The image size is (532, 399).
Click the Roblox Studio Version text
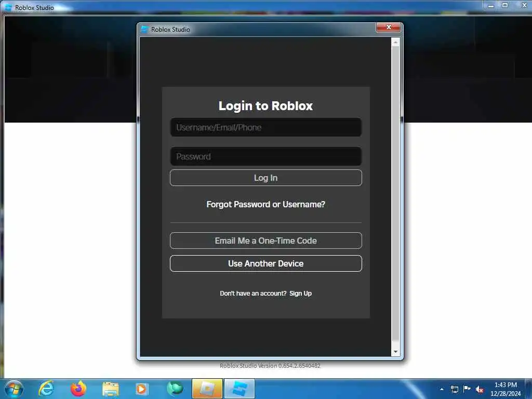pyautogui.click(x=270, y=366)
